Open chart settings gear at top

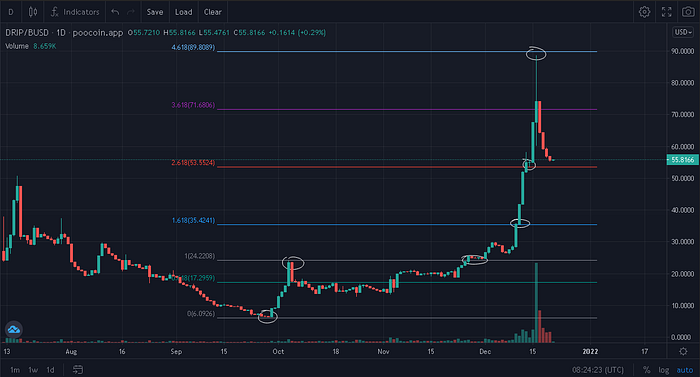tap(644, 12)
